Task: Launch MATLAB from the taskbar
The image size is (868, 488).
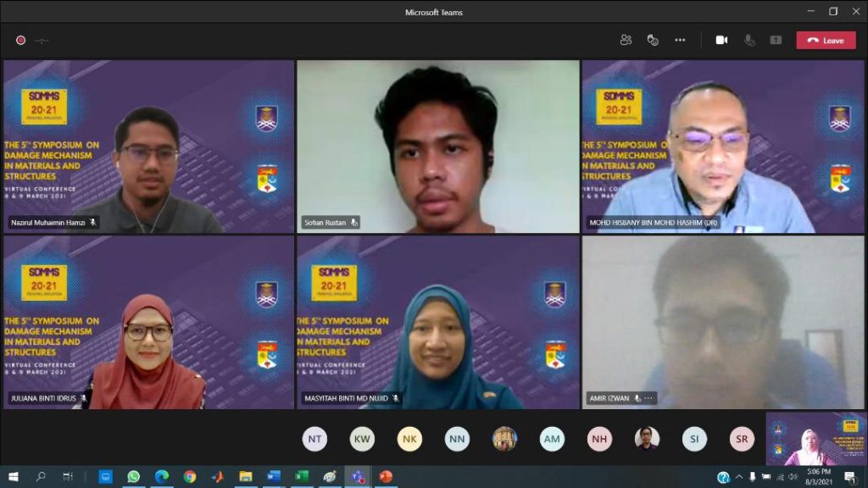Action: (217, 477)
